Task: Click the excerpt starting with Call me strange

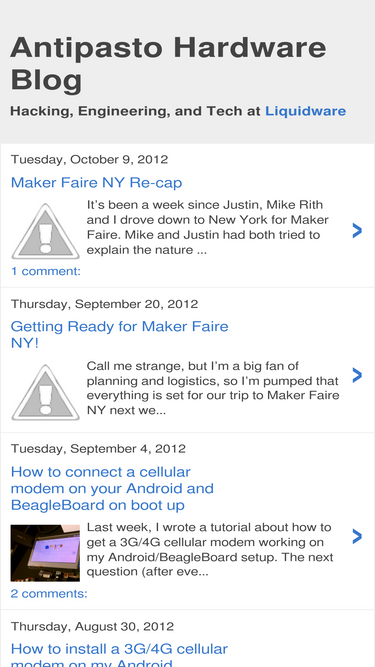Action: pos(213,388)
